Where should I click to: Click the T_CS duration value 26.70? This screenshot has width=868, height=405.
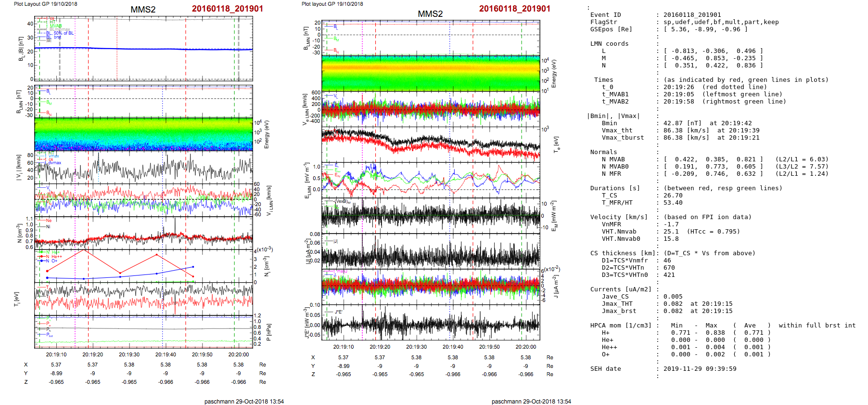point(673,196)
